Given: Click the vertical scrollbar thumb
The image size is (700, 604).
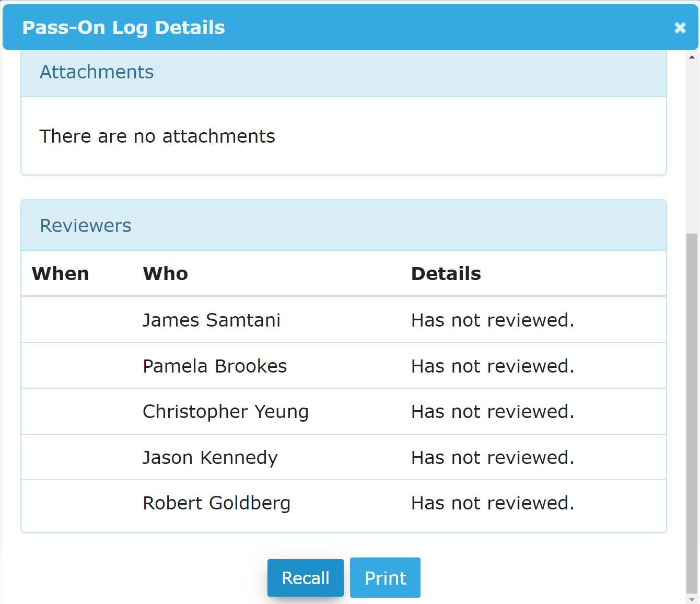Looking at the screenshot, I should pyautogui.click(x=692, y=413).
